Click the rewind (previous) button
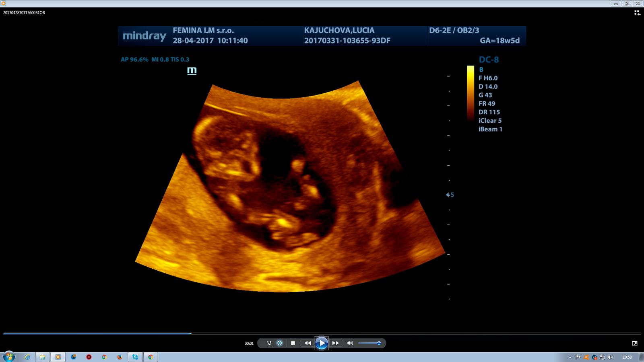This screenshot has width=644, height=362. pyautogui.click(x=308, y=343)
